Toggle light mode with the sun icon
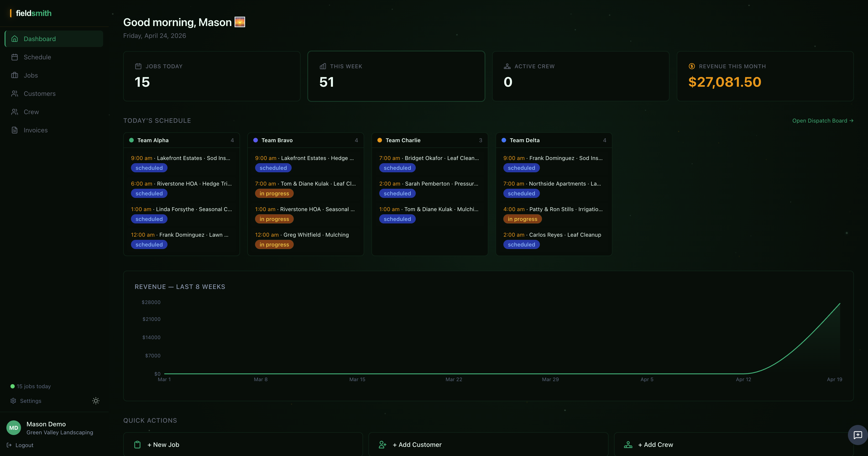This screenshot has width=868, height=456. pyautogui.click(x=96, y=401)
